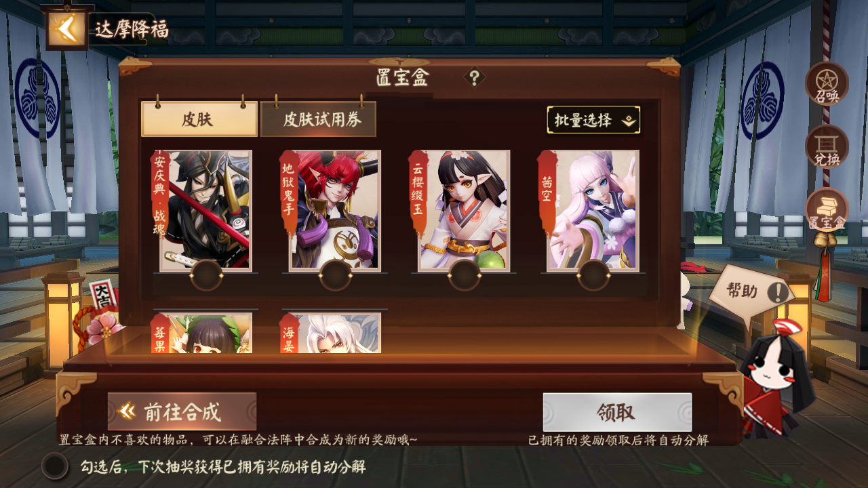Enable auto-decompose owned rewards checkbox
The height and width of the screenshot is (488, 868).
point(55,466)
